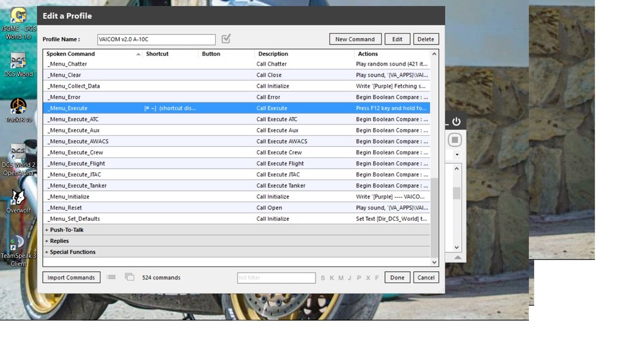Launch TrackIR v5 from the desktop
The image size is (644, 362).
(x=19, y=110)
